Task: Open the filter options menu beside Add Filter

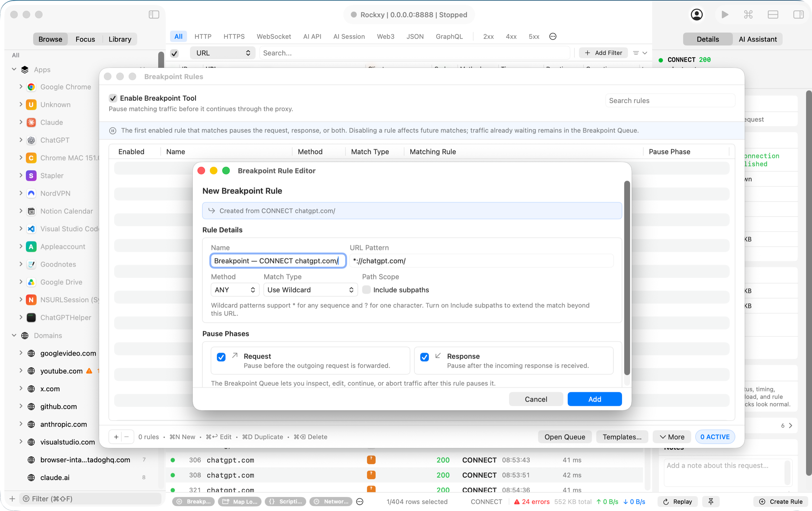Action: tap(640, 53)
